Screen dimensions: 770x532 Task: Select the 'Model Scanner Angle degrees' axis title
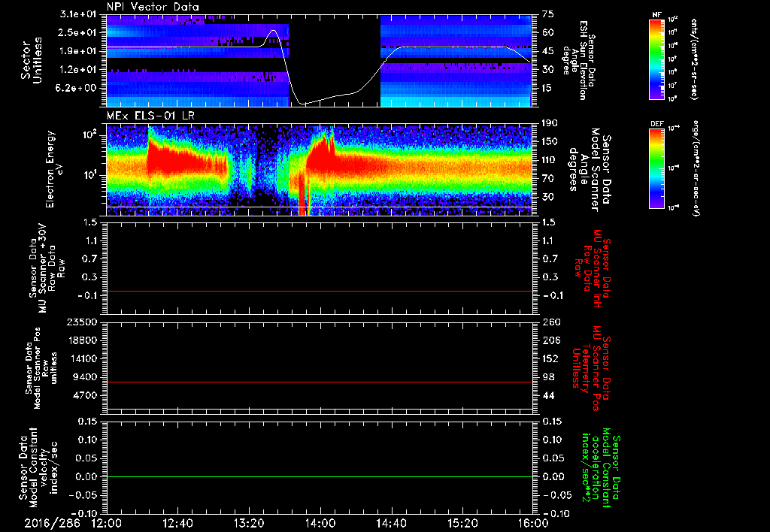(590, 169)
